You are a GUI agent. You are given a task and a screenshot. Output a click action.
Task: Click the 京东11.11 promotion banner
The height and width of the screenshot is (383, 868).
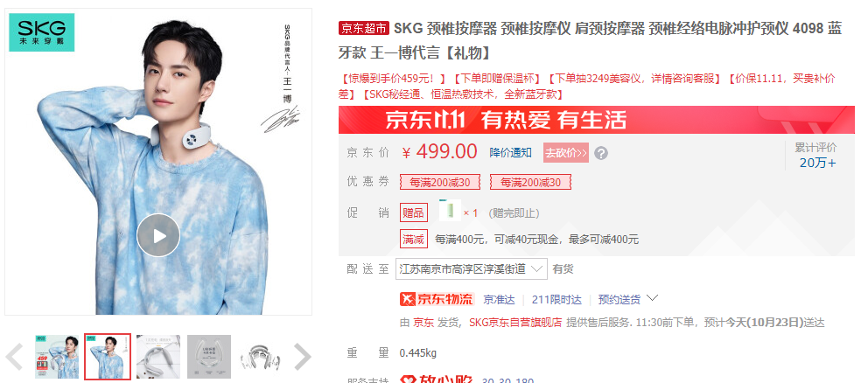point(596,120)
